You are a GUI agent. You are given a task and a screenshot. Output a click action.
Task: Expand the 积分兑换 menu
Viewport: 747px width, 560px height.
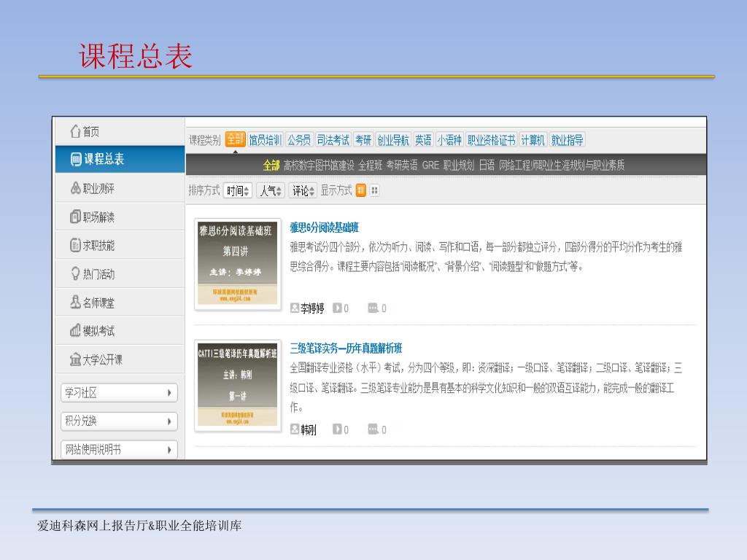119,421
